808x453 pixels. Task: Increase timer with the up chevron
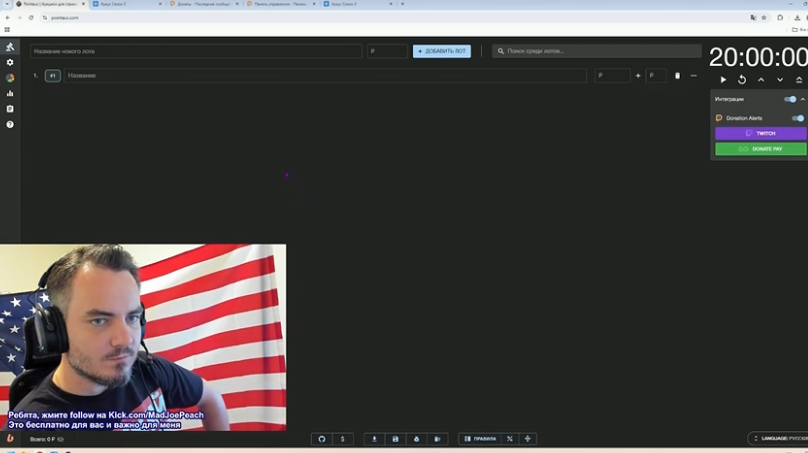coord(761,80)
